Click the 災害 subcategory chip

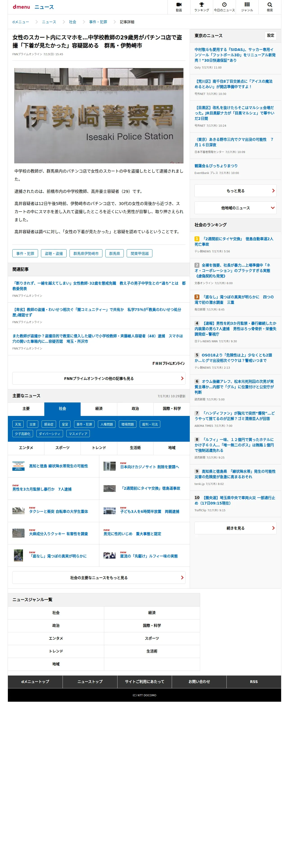tap(32, 424)
